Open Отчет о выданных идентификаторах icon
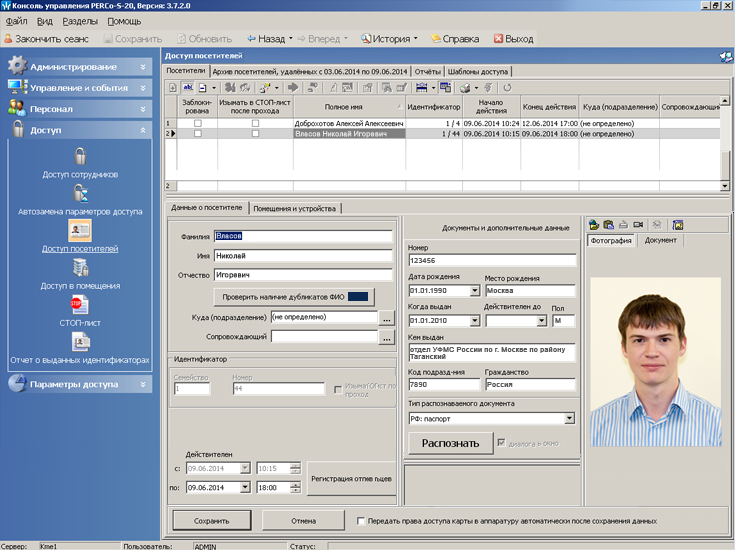 [x=80, y=342]
